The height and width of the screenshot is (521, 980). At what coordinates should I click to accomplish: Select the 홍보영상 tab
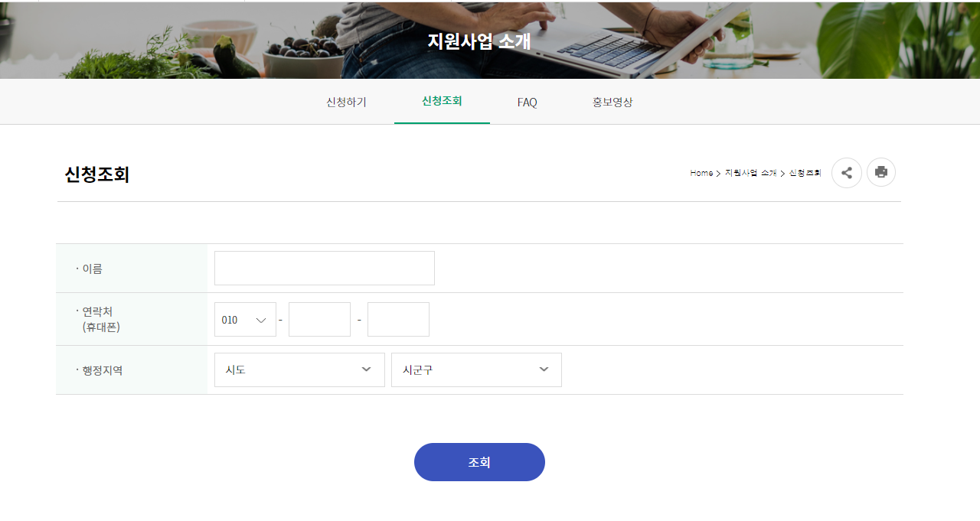click(612, 101)
